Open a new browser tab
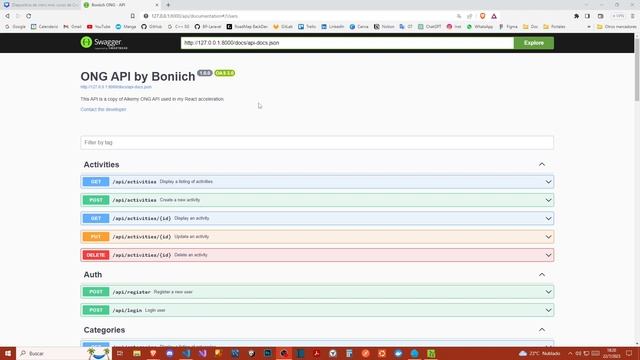The image size is (640, 360). pyautogui.click(x=168, y=5)
